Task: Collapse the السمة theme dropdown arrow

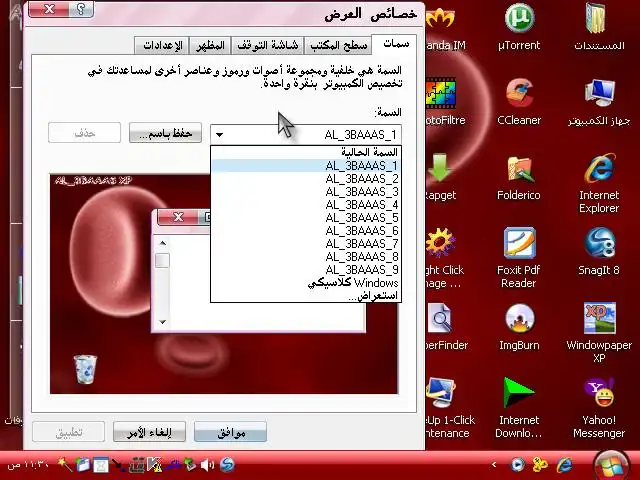Action: 220,134
